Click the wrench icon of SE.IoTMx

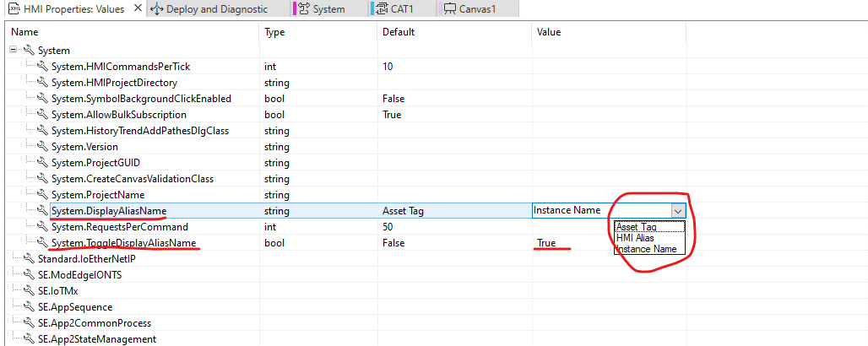coord(29,290)
